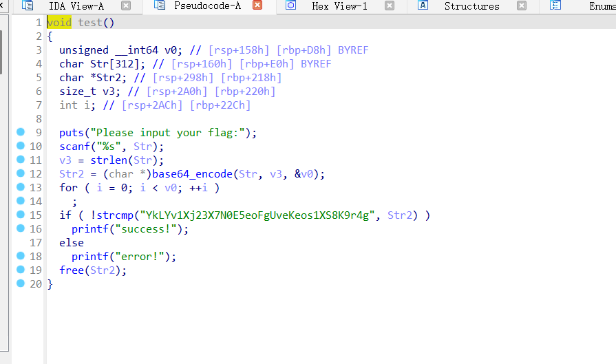The height and width of the screenshot is (364, 616).
Task: Click the IDA View-A tab icon
Action: 28,6
